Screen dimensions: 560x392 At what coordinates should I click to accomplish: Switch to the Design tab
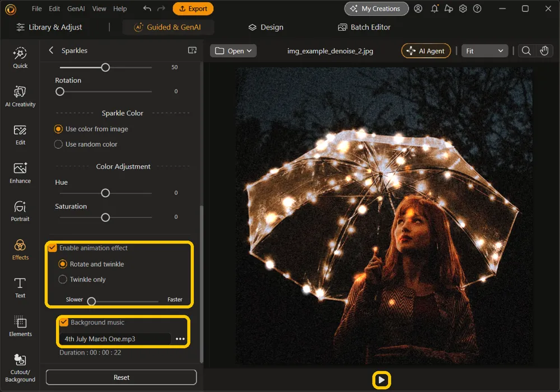pos(266,27)
